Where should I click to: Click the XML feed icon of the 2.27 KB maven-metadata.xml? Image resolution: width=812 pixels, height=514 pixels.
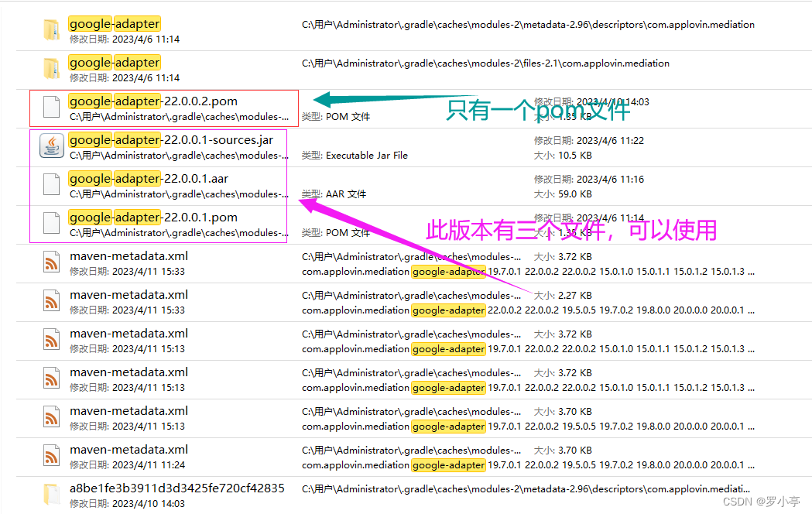[51, 301]
